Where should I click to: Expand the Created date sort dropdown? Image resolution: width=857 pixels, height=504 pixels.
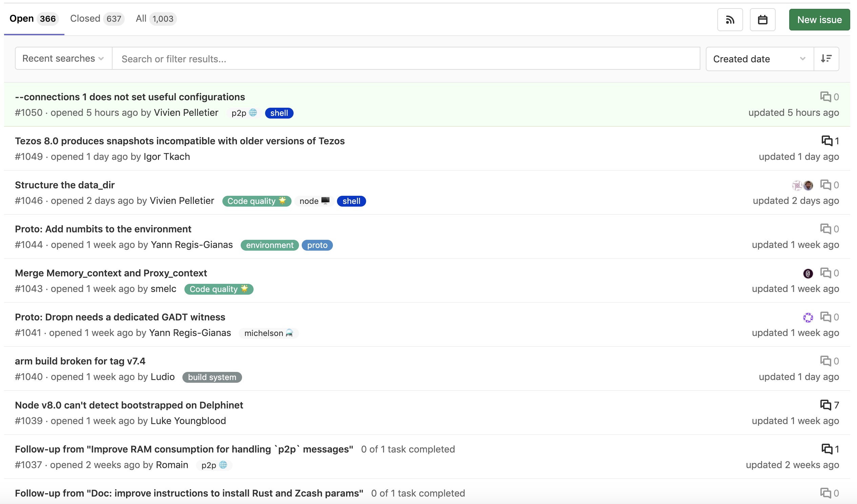759,59
